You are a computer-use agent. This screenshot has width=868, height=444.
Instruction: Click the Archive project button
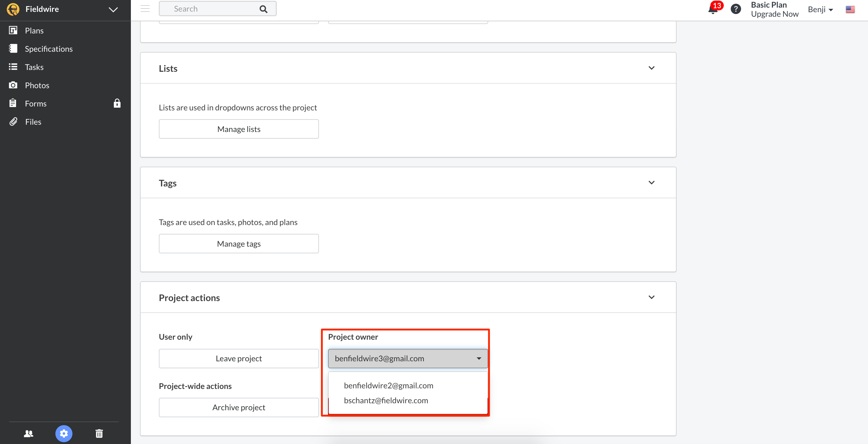[239, 407]
